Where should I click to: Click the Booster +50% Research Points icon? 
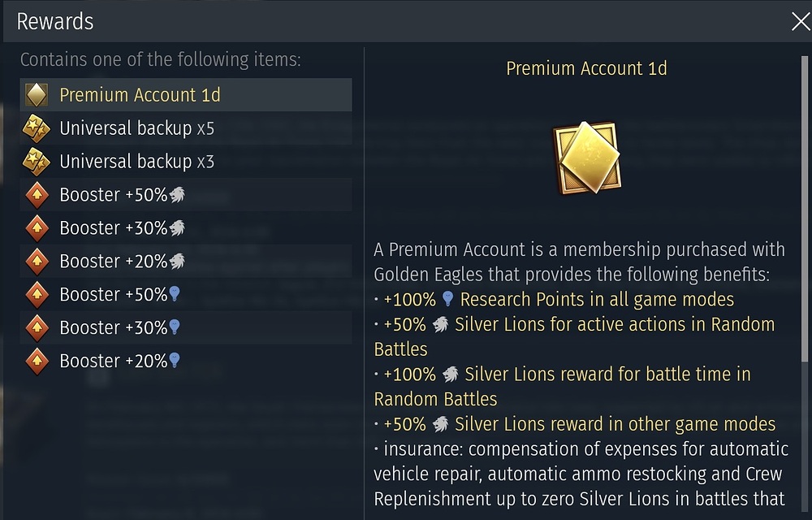coord(37,294)
